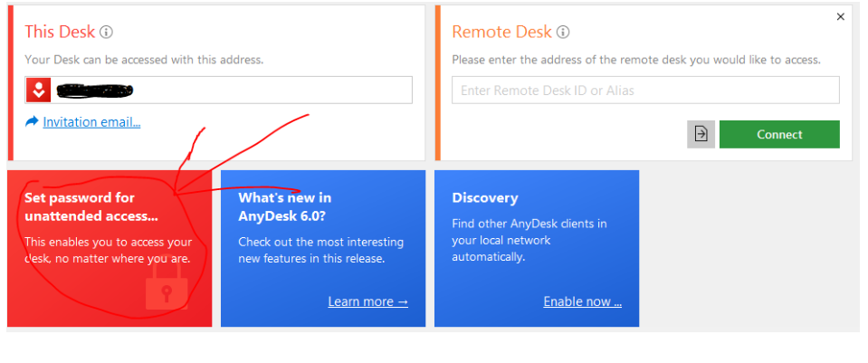Image resolution: width=868 pixels, height=363 pixels.
Task: Follow the Learn more link
Action: click(368, 301)
